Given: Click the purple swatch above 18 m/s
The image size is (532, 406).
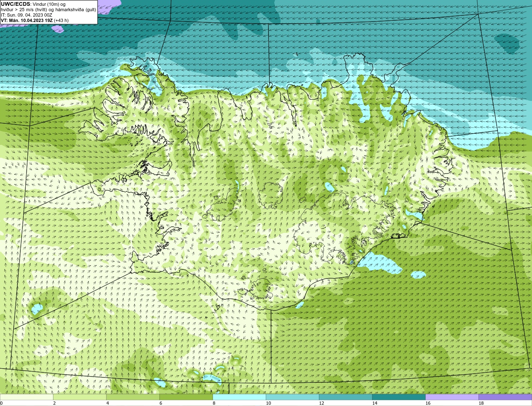Looking at the screenshot, I should coord(505,397).
